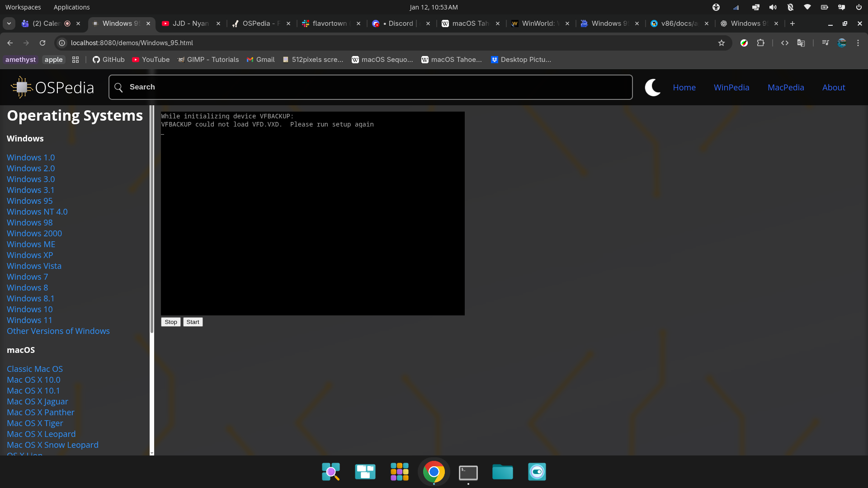The height and width of the screenshot is (488, 868).
Task: Launch the Terminal from the dock
Action: (468, 472)
